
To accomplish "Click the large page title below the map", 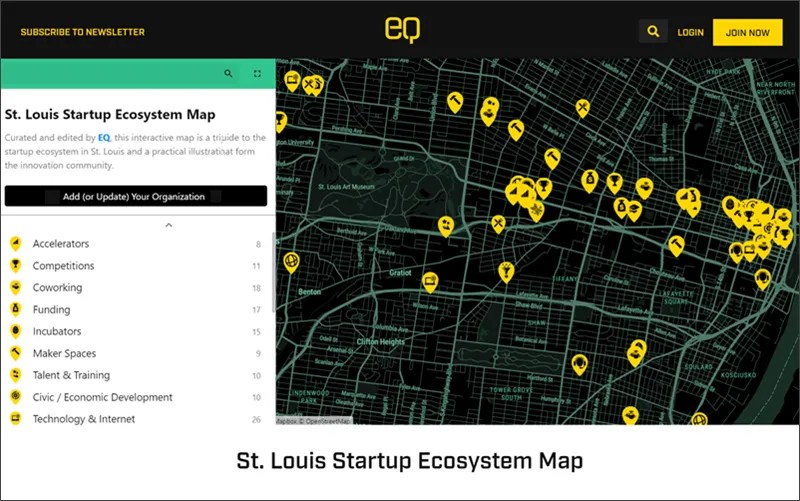I will click(410, 461).
